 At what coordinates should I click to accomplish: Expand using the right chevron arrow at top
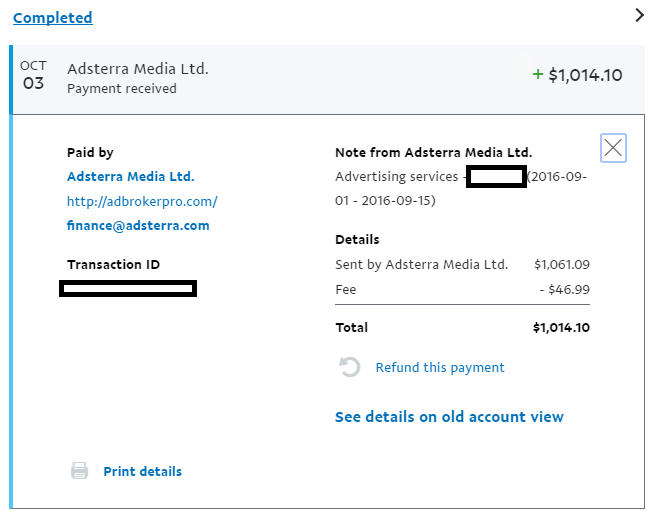[640, 15]
